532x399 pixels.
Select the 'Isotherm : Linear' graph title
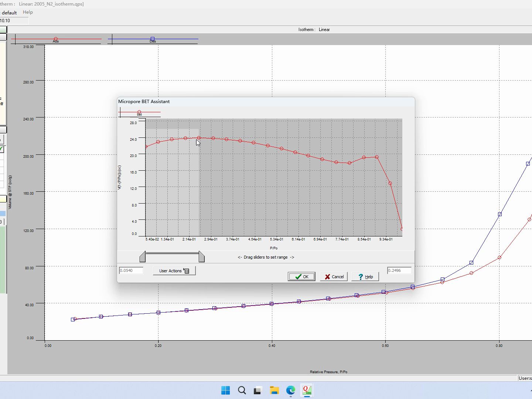[x=314, y=30]
